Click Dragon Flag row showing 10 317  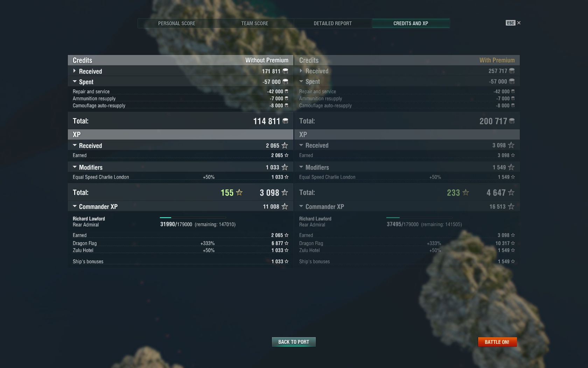click(407, 243)
